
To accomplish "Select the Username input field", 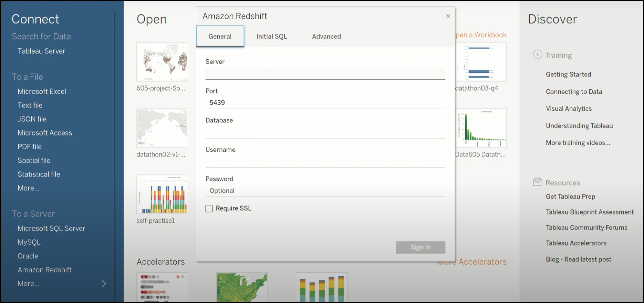I will (x=325, y=161).
